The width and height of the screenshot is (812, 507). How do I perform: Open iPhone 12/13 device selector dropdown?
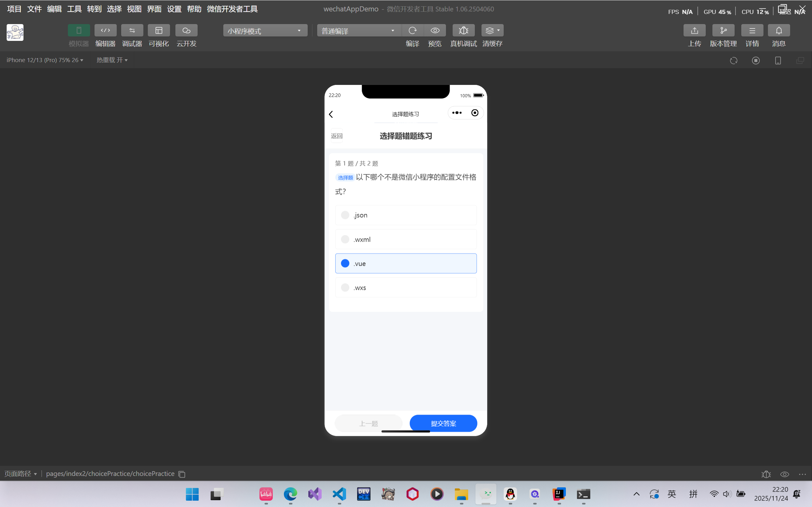coord(45,60)
